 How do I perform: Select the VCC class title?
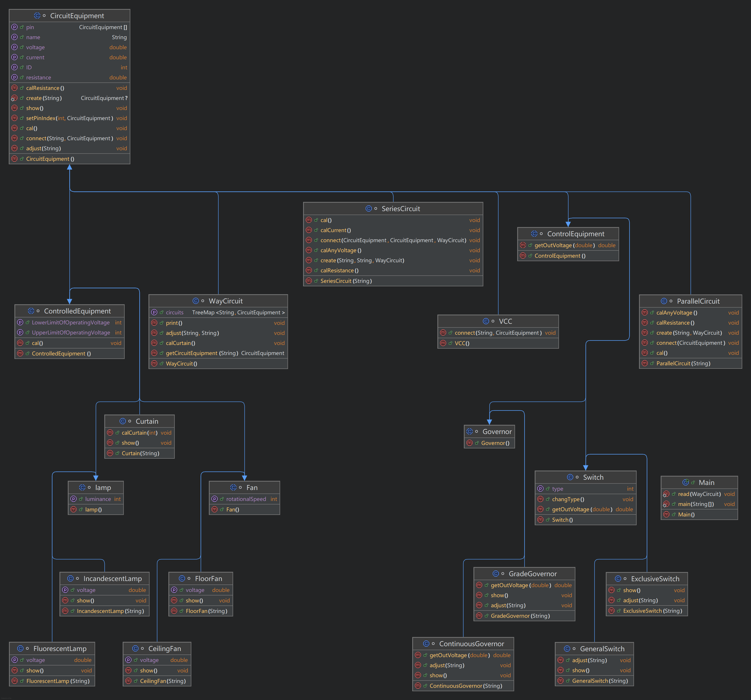505,321
